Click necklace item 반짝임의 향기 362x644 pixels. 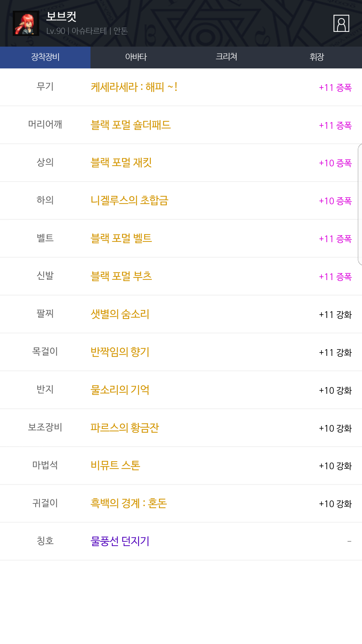pos(120,352)
